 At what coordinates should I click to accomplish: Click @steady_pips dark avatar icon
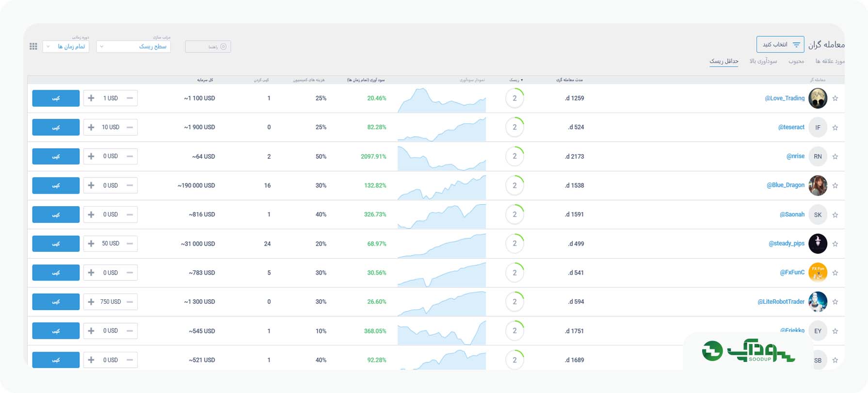pyautogui.click(x=818, y=244)
